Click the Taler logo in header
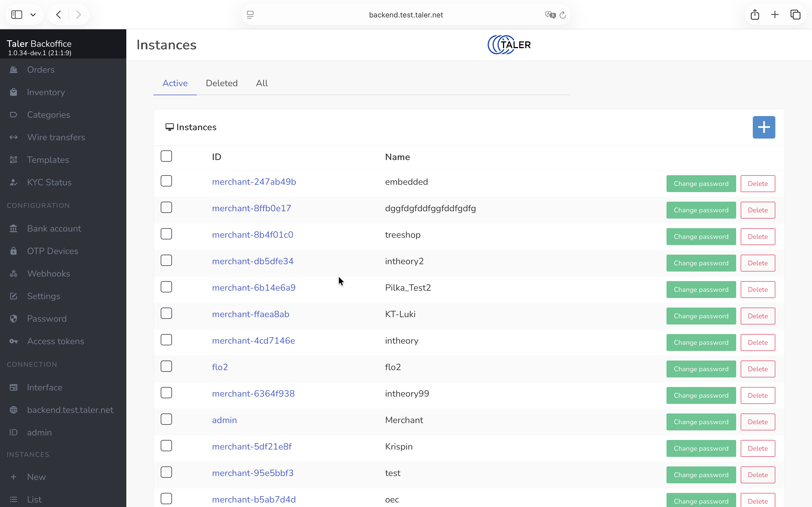The image size is (812, 507). [x=509, y=45]
